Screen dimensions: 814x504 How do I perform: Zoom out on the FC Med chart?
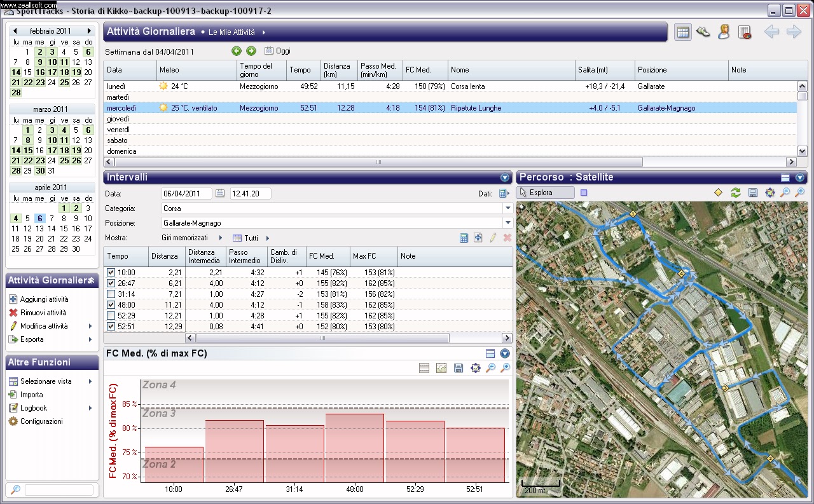click(490, 368)
